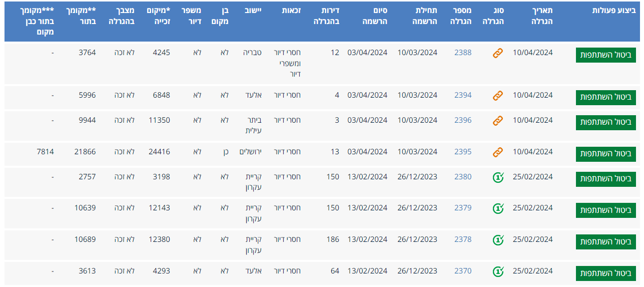This screenshot has width=644, height=287.
Task: Click the chain-link icon for lottery 2395
Action: pos(497,152)
